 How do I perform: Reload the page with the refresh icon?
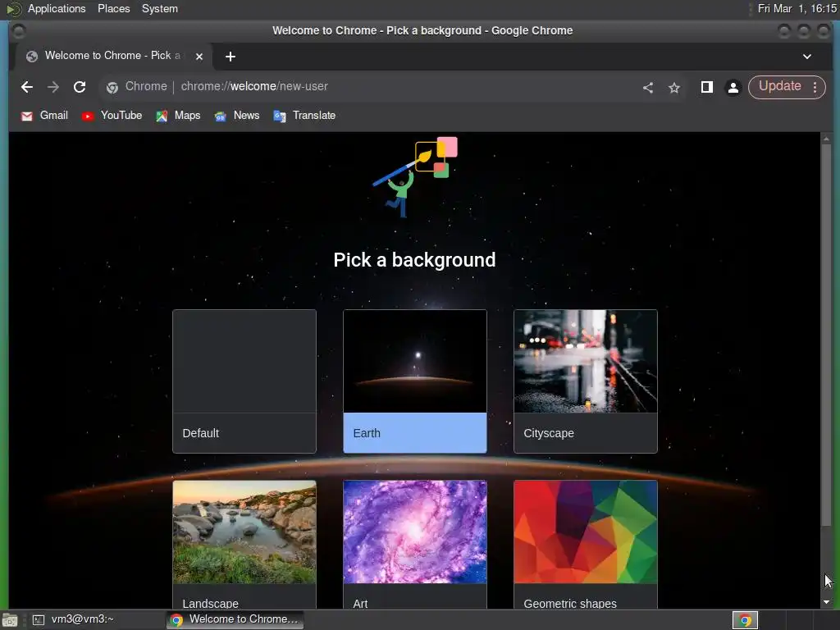coord(80,87)
